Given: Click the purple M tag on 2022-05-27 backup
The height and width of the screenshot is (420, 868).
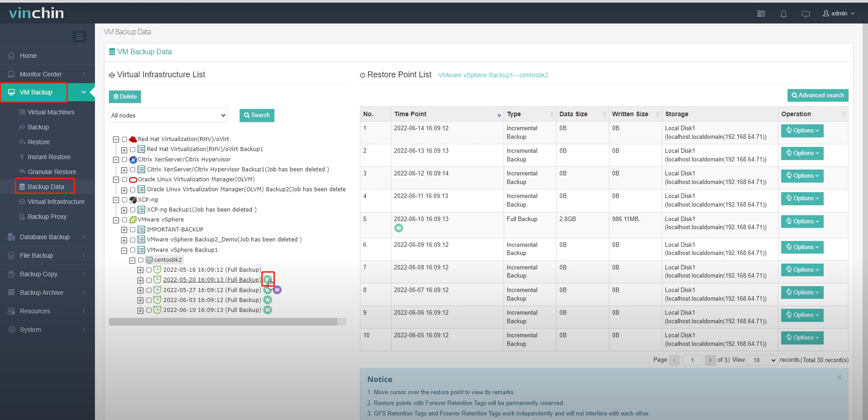Looking at the screenshot, I should [277, 290].
